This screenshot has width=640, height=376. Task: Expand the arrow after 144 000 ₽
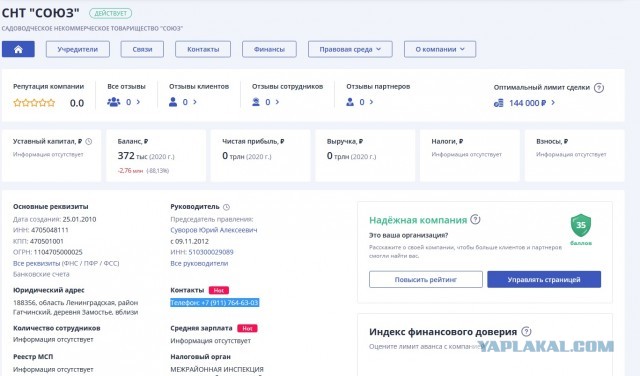553,103
